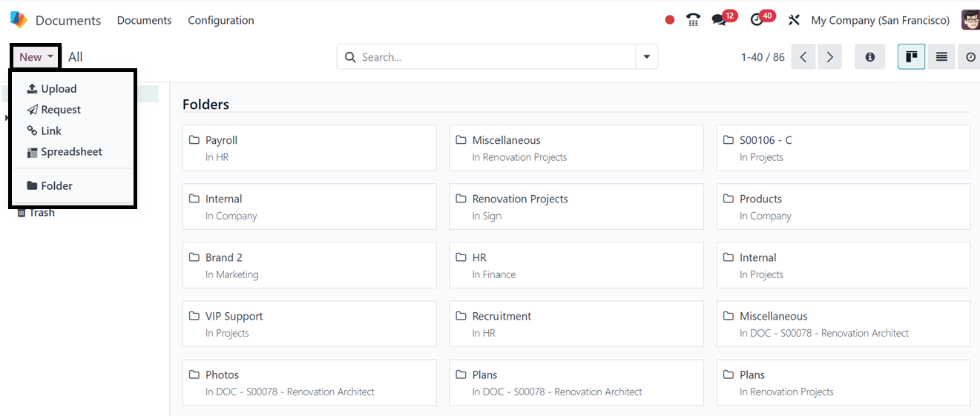Toggle the New dropdown button
Image resolution: width=980 pixels, height=416 pixels.
[x=36, y=57]
